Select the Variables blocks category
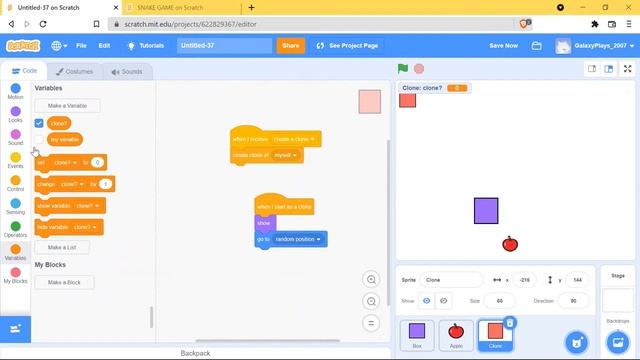Screen dimensions: 640x360 coord(16,252)
